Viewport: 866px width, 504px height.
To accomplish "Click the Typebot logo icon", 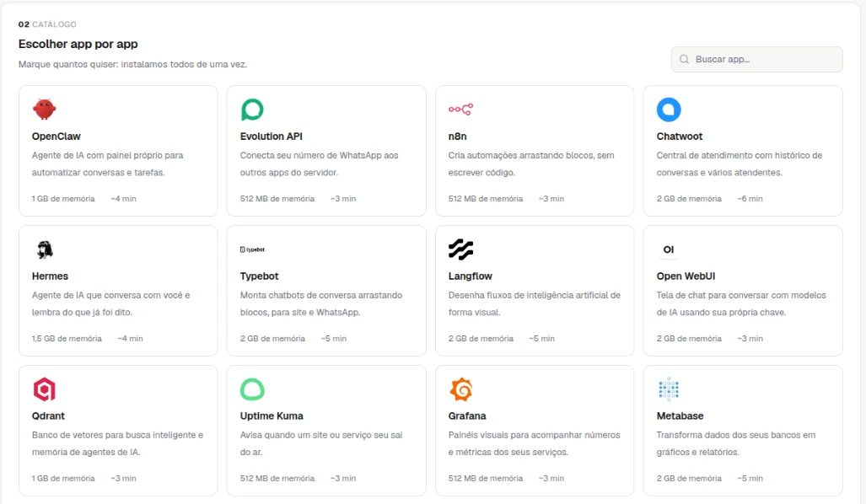I will coord(252,249).
